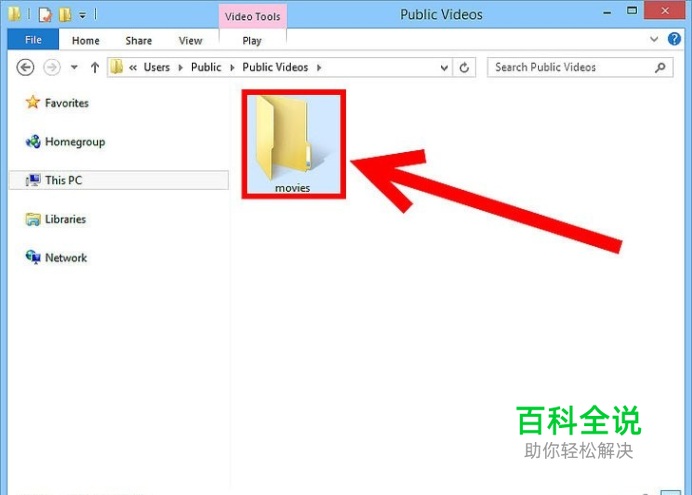Select the movies folder
692x495 pixels.
[293, 144]
